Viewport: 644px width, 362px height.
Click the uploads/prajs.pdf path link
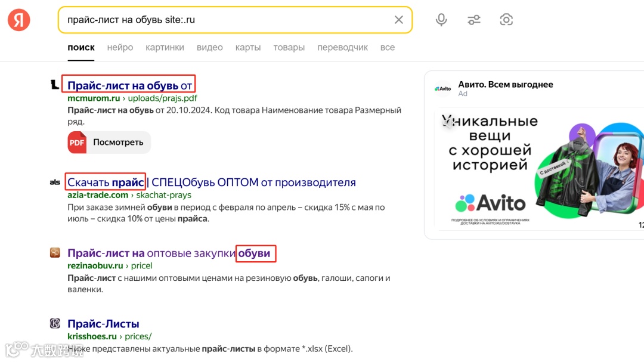pos(163,98)
